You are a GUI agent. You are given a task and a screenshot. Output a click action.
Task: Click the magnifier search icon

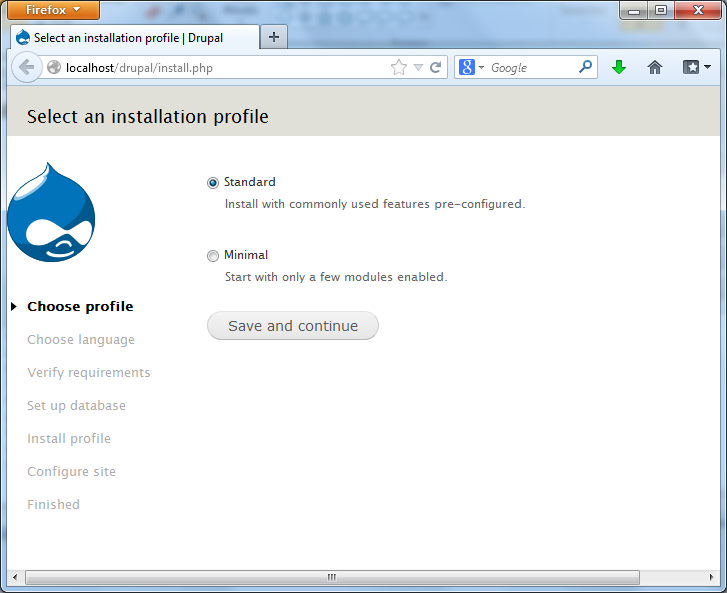click(585, 68)
